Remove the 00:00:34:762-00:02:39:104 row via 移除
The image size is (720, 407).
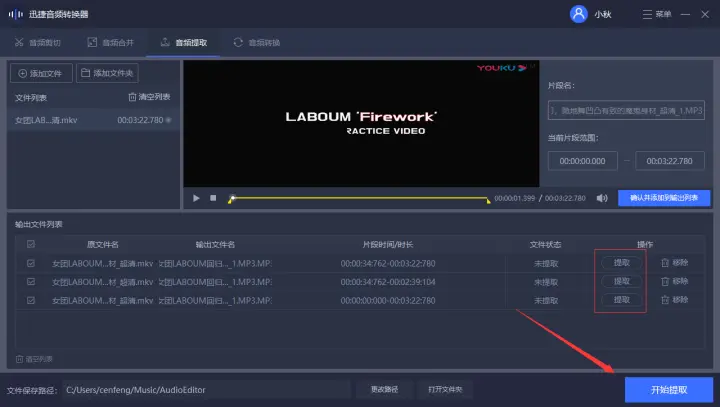(675, 281)
